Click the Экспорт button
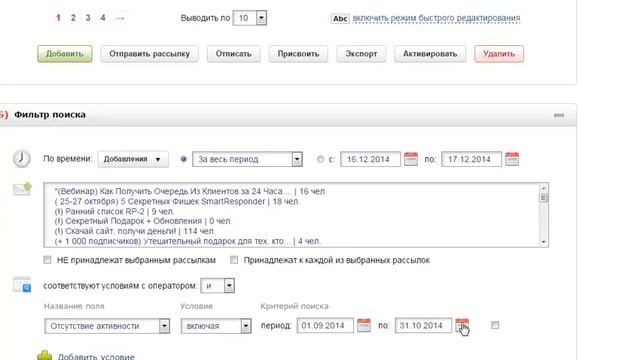640x360 pixels. coord(361,54)
